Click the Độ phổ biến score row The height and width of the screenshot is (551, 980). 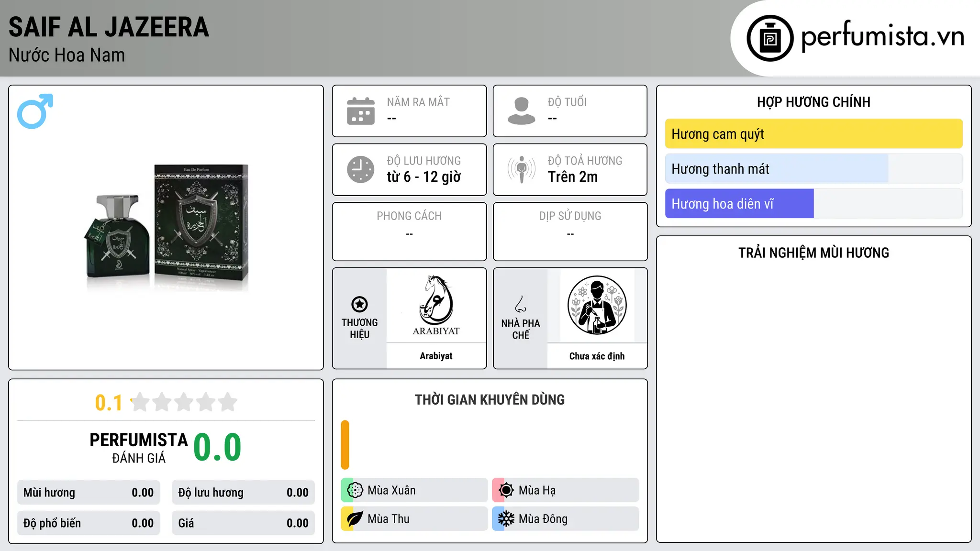pos(89,523)
